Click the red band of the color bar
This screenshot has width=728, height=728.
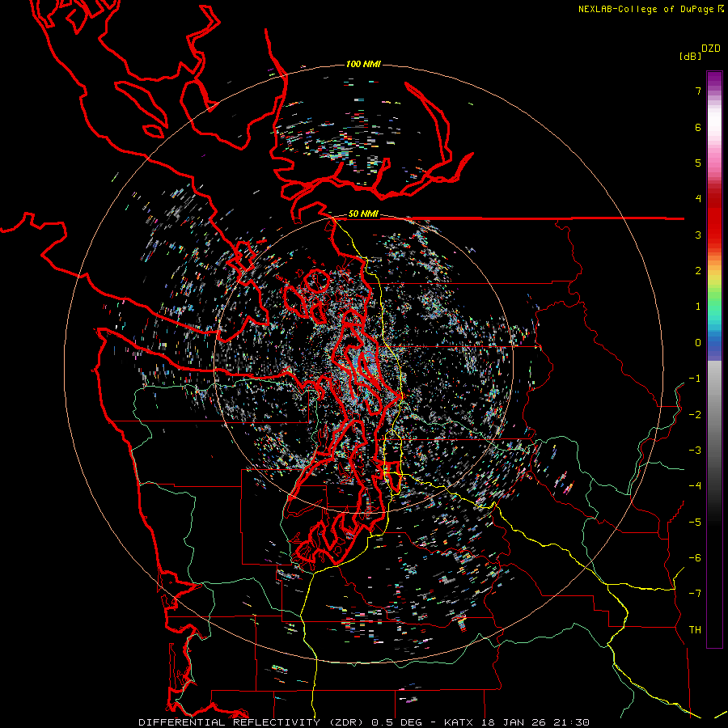pyautogui.click(x=714, y=218)
